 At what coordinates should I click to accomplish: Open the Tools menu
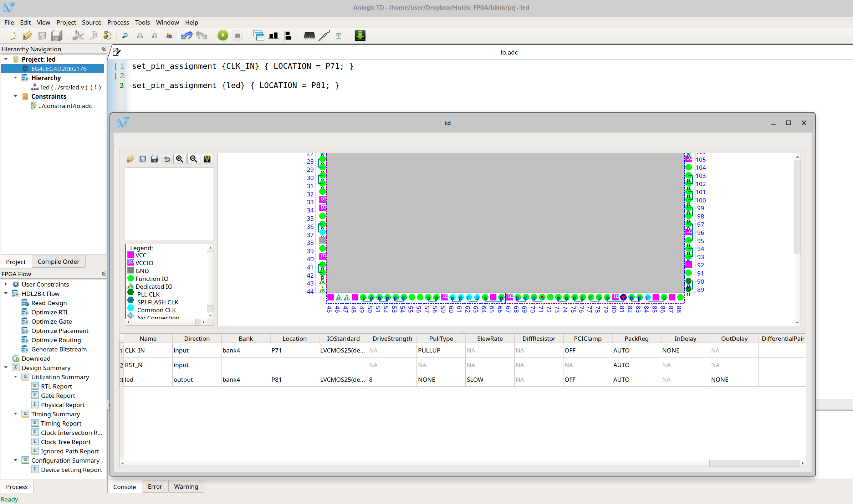coord(142,22)
